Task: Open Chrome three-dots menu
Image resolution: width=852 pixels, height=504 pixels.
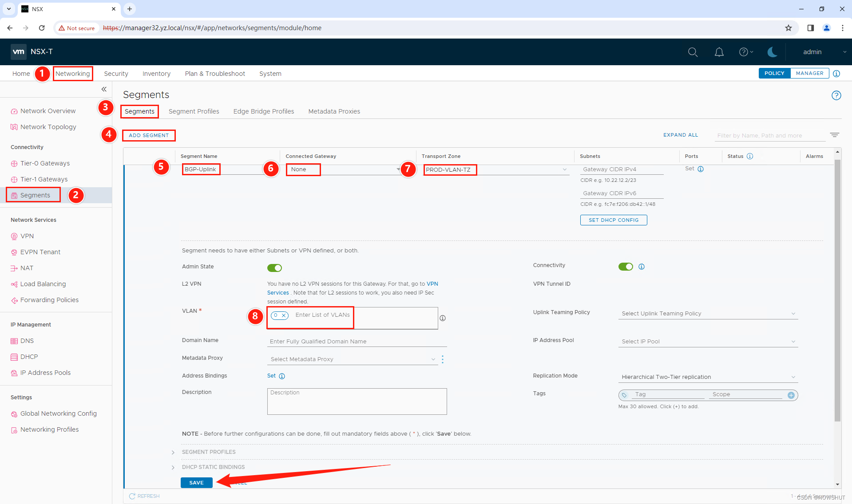Action: [842, 28]
